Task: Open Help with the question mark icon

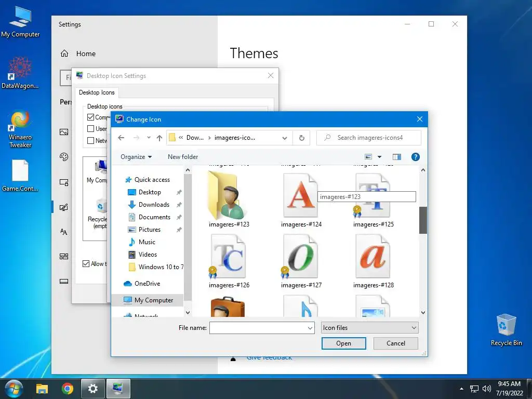Action: pyautogui.click(x=415, y=157)
